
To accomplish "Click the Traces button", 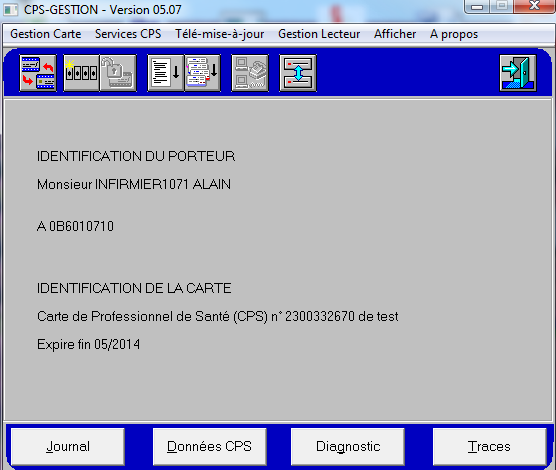I will point(489,446).
